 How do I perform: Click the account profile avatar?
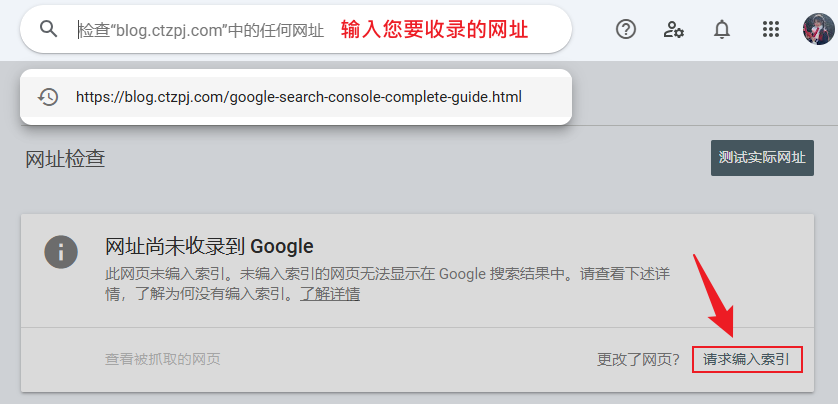pyautogui.click(x=818, y=29)
